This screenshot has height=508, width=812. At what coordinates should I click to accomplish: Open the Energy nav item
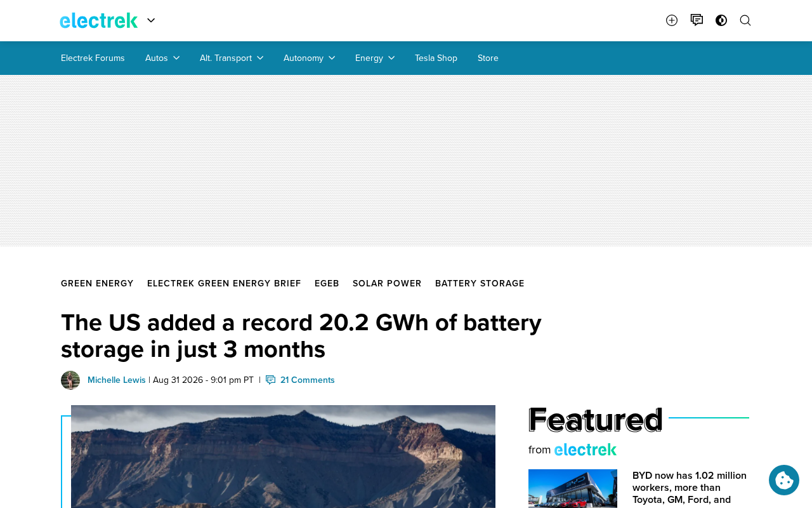coord(369,58)
